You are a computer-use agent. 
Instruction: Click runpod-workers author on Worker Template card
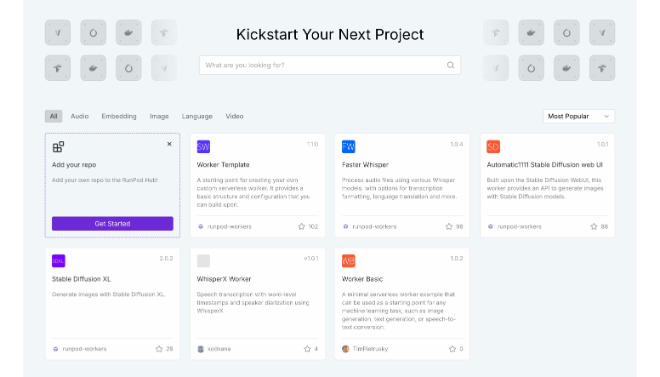tap(229, 226)
